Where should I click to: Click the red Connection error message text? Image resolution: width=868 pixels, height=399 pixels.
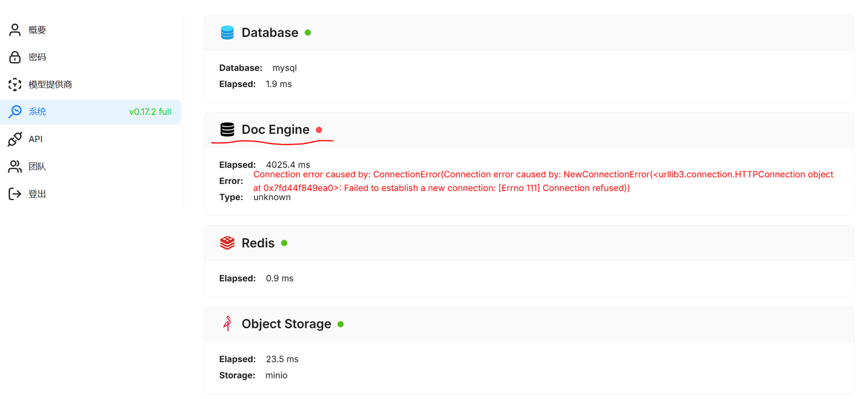(x=542, y=181)
